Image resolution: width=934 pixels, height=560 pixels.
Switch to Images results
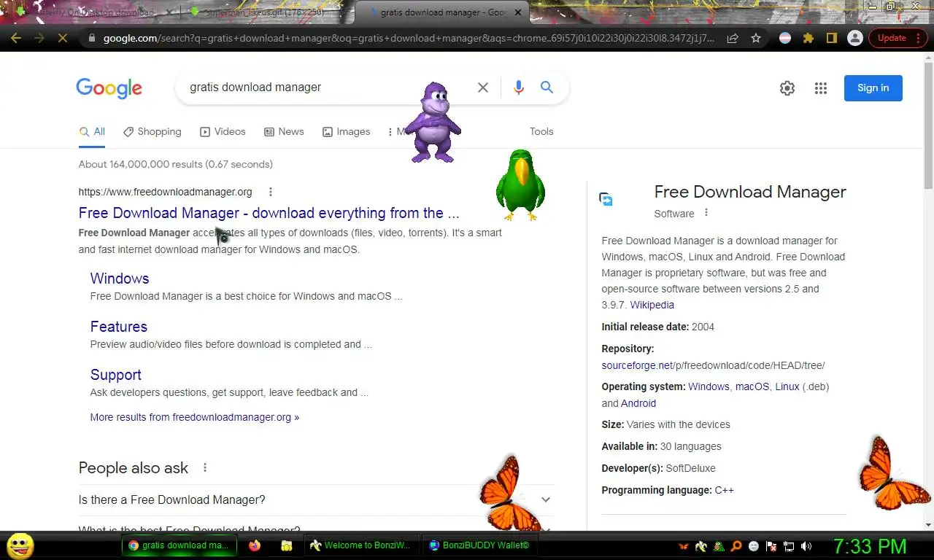point(347,131)
